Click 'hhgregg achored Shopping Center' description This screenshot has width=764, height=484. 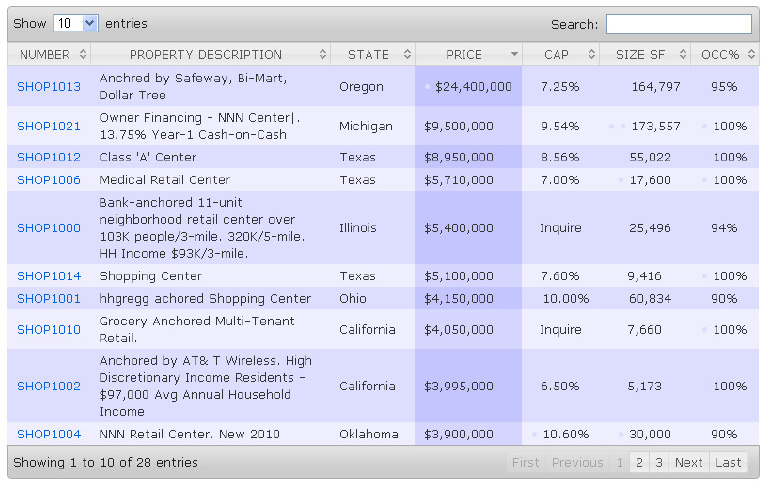205,299
